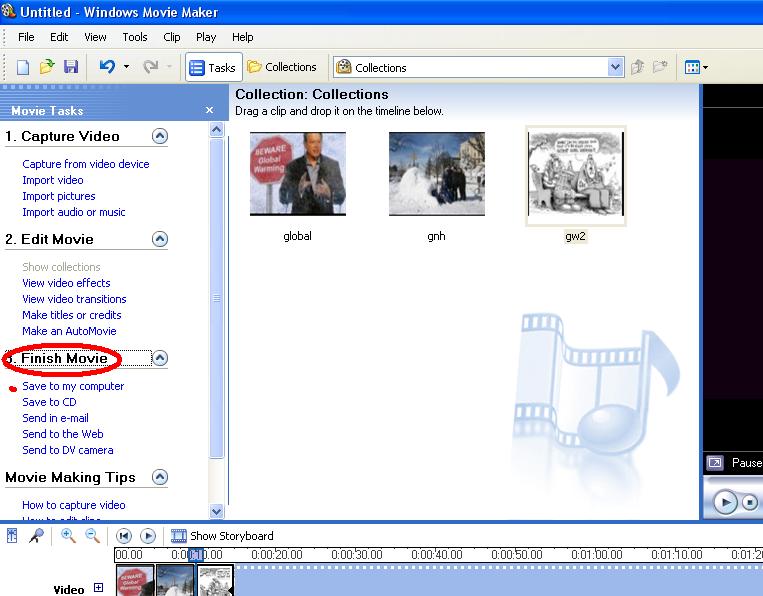Click the Set Audio Levels icon

pos(12,536)
